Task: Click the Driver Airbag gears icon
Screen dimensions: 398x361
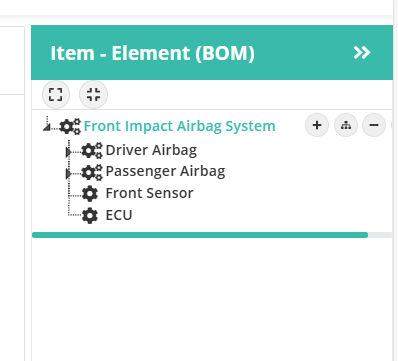Action: click(92, 150)
